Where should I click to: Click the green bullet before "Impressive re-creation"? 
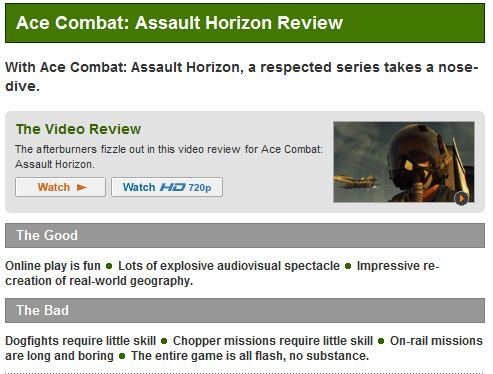click(x=348, y=266)
